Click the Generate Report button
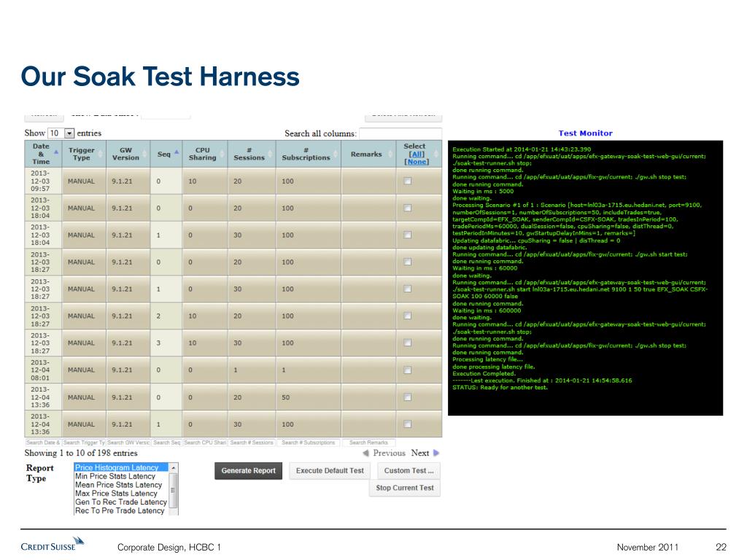The image size is (747, 560). 248,470
